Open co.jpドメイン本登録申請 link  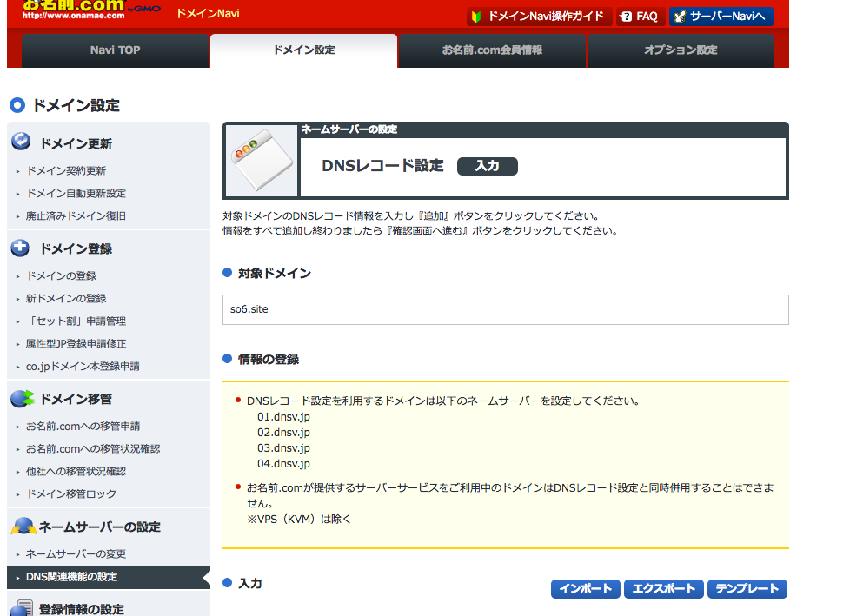click(x=83, y=367)
